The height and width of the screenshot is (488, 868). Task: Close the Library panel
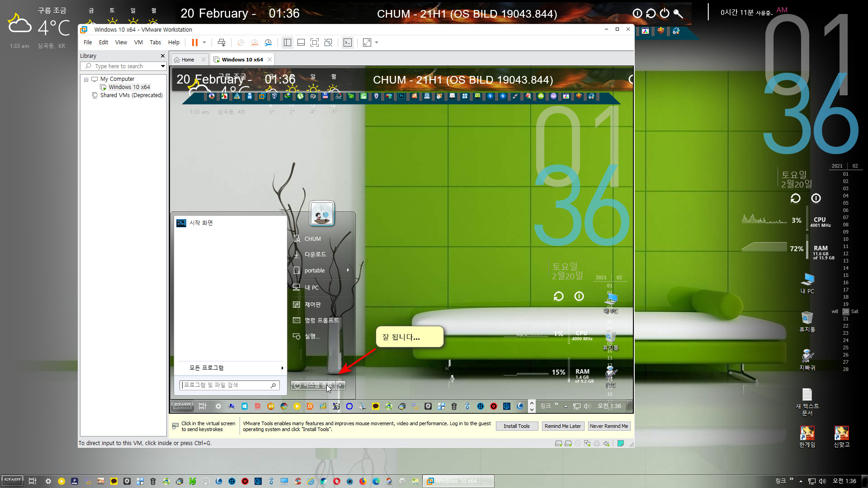[163, 56]
